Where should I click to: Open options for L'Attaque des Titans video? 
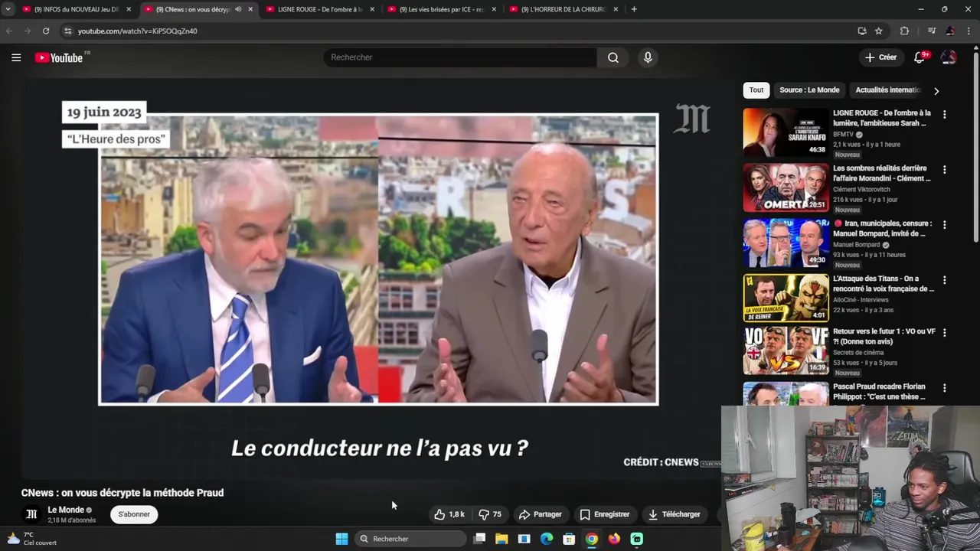tap(944, 280)
